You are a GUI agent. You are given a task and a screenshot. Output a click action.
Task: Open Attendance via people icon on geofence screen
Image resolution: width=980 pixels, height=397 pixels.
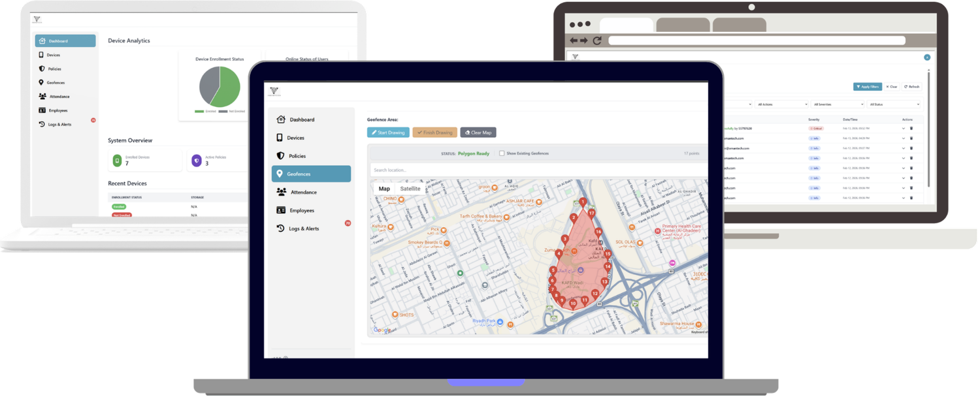pyautogui.click(x=281, y=192)
